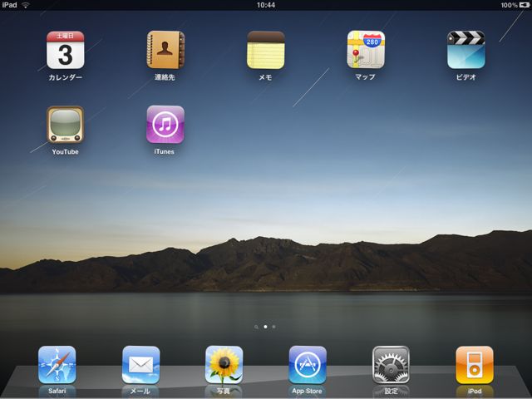Open メール mail app in dock
This screenshot has height=399, width=532.
tap(140, 365)
